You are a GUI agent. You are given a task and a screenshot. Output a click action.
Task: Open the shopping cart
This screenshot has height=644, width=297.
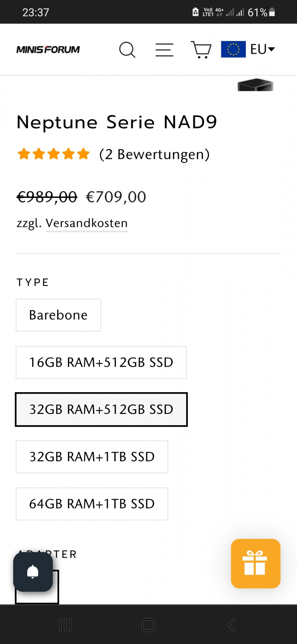pyautogui.click(x=201, y=50)
